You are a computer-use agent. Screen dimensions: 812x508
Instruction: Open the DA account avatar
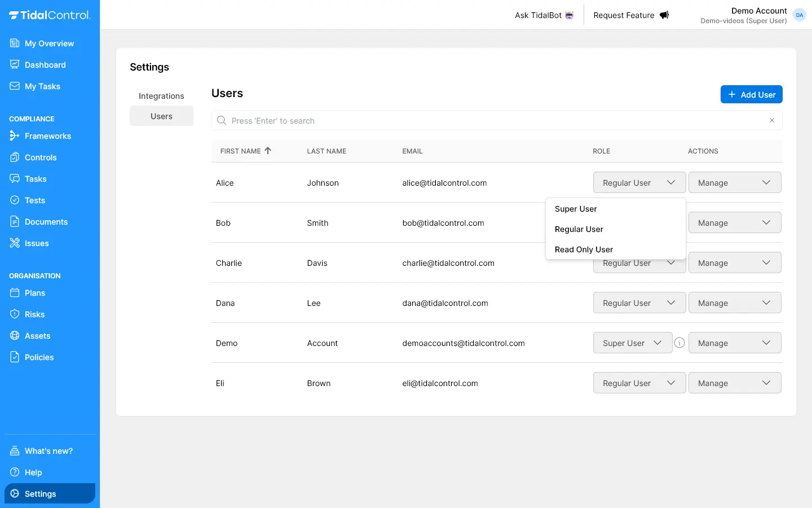coord(799,15)
